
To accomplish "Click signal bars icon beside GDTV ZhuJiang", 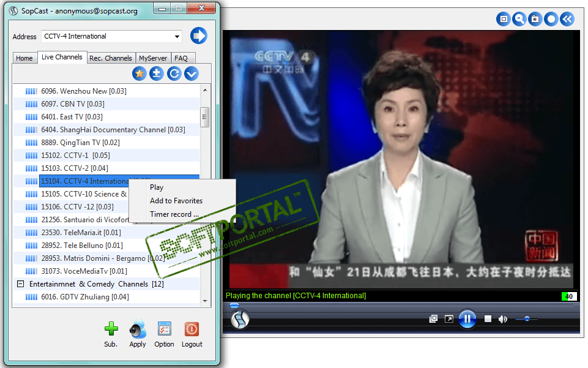I will [x=31, y=297].
